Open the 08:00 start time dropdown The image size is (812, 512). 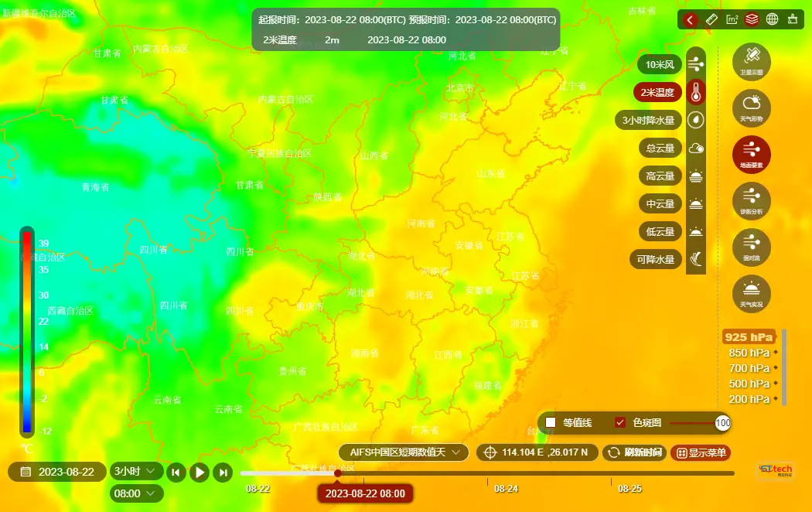(136, 493)
